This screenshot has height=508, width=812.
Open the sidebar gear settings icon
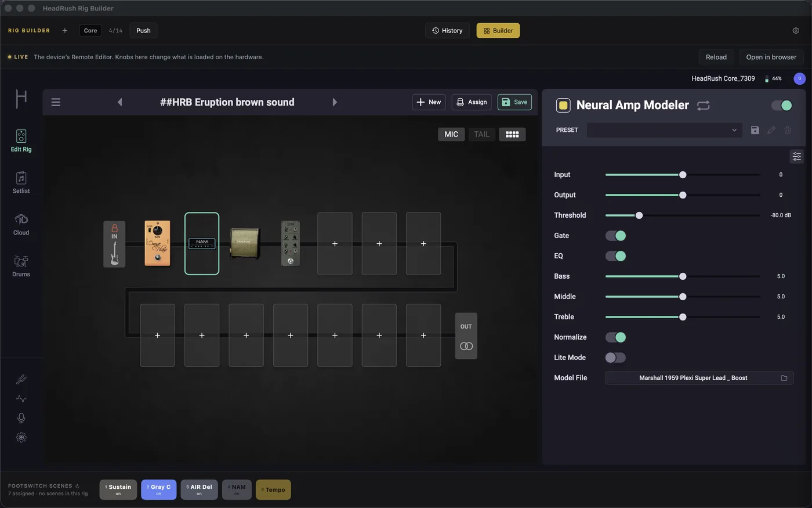[x=21, y=438]
